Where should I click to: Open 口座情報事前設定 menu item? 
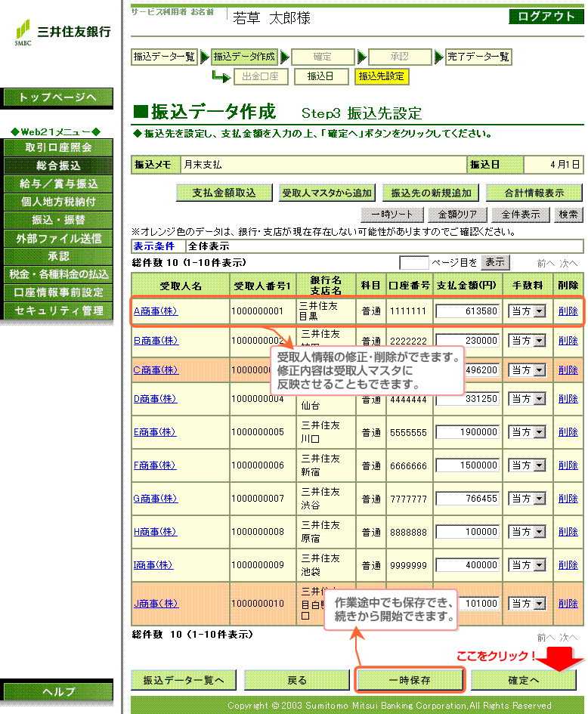tap(58, 292)
